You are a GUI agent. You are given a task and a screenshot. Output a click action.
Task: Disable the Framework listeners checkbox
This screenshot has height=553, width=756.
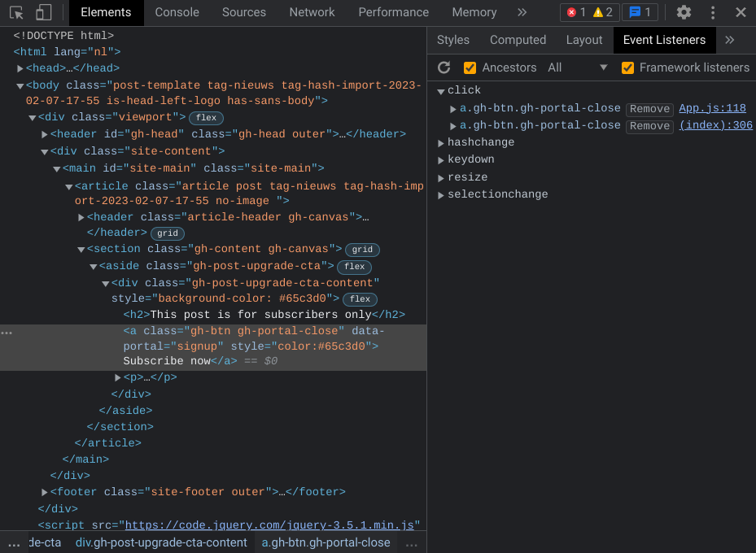click(x=627, y=68)
